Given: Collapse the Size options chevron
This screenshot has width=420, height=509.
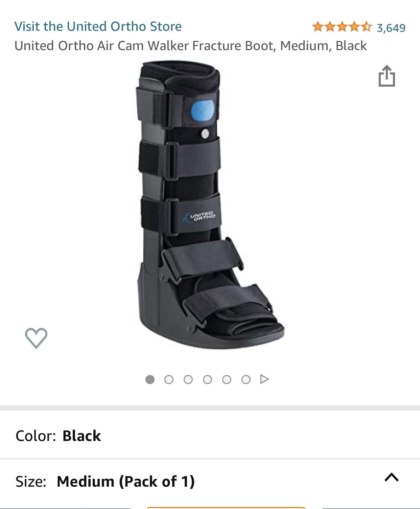Looking at the screenshot, I should [x=392, y=478].
